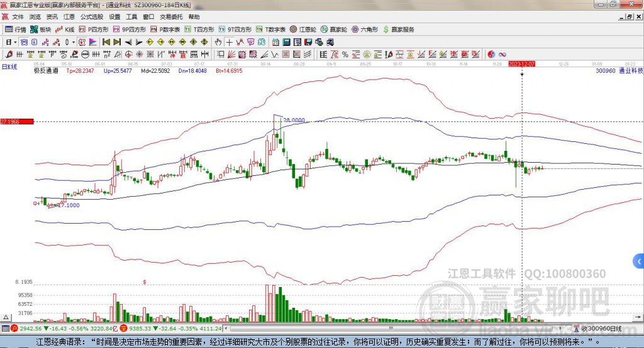Click the Md=22.5092 value
Screen dimensions: 644x348
(155, 70)
